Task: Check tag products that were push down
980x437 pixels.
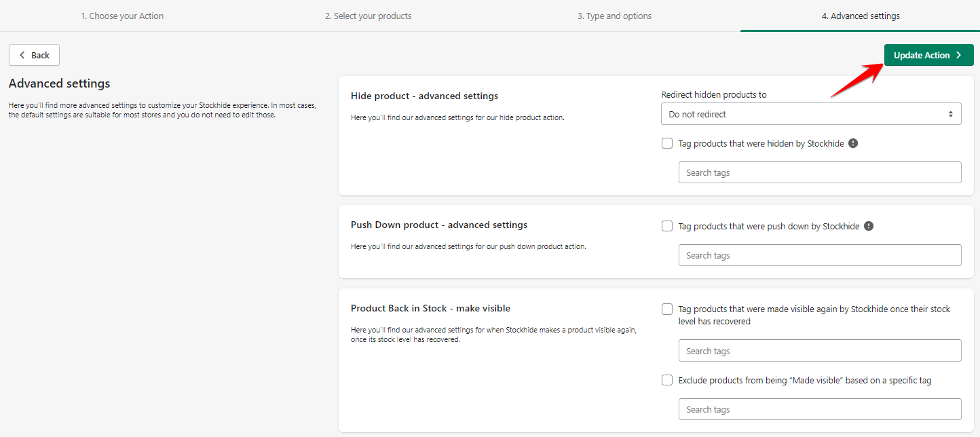Action: click(x=667, y=226)
